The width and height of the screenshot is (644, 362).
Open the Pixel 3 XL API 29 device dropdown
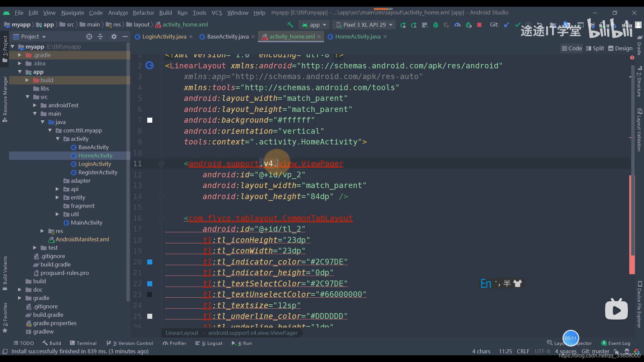pos(364,25)
